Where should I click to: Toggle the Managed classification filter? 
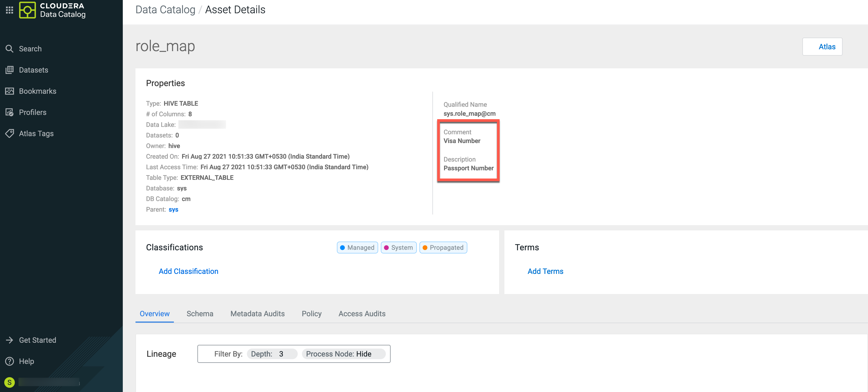tap(357, 248)
